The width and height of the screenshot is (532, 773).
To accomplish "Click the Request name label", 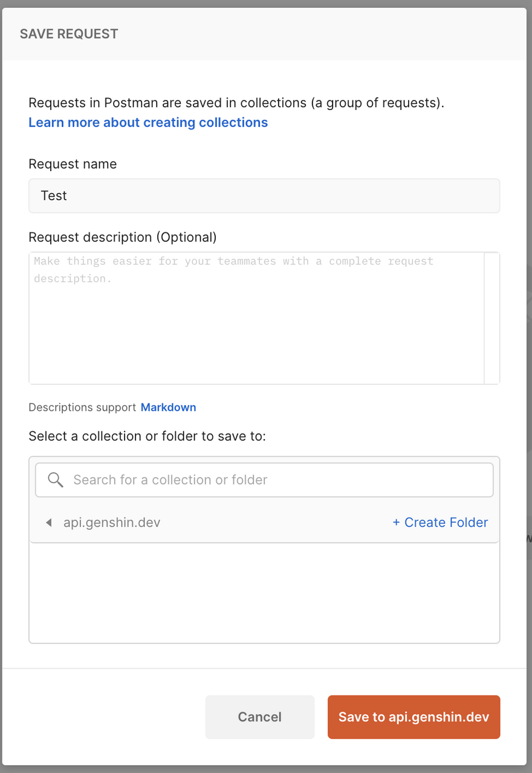I will click(x=73, y=164).
